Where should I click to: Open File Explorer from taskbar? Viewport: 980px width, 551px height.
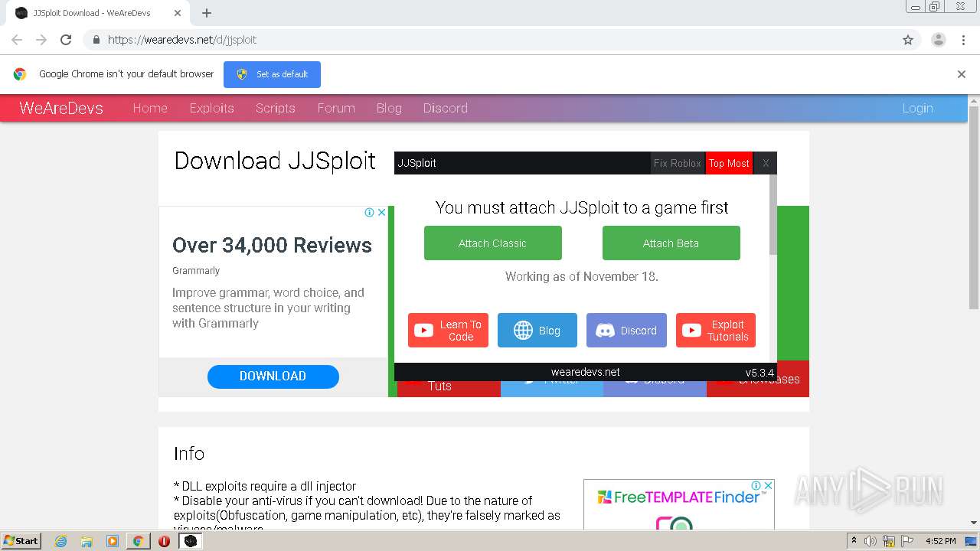point(87,541)
